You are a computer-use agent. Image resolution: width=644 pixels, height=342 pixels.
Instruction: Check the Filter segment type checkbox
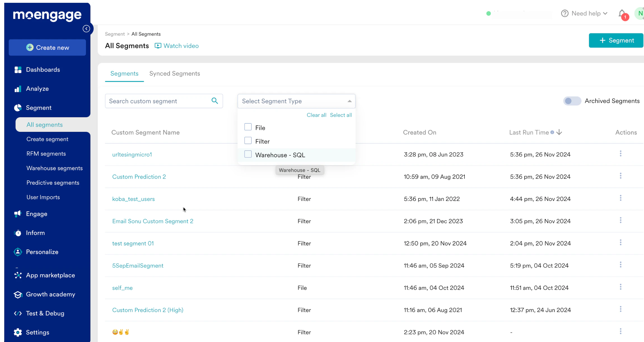(248, 140)
